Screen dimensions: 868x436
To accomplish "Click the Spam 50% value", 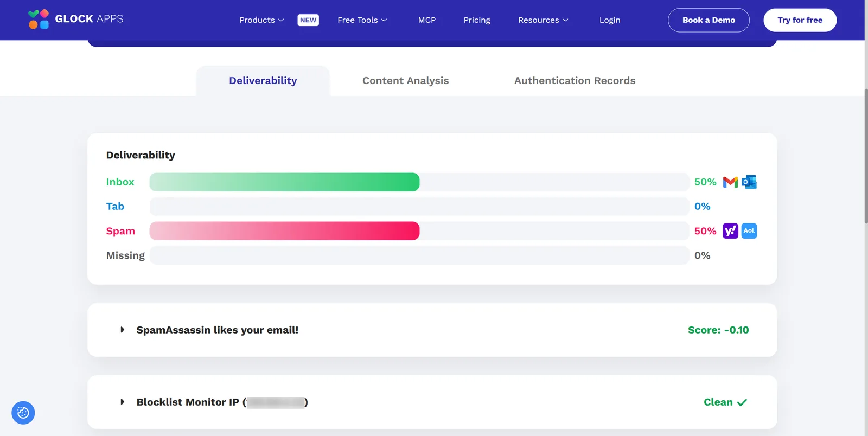I will [705, 231].
